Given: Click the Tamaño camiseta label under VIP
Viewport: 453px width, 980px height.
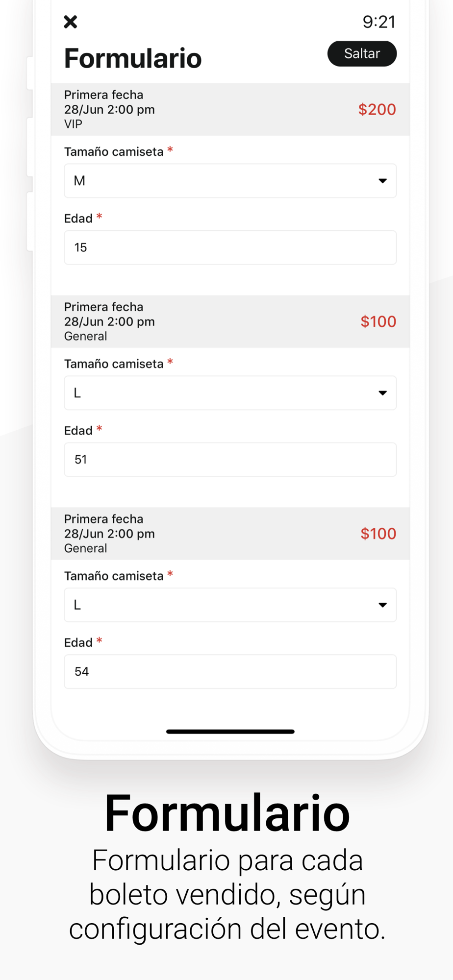Looking at the screenshot, I should click(114, 152).
